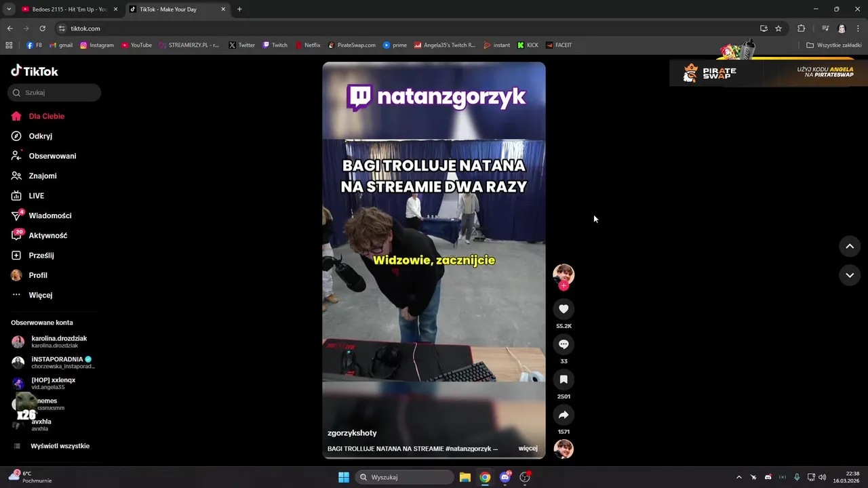Click the Szukaj search field
The height and width of the screenshot is (488, 868).
pos(54,93)
